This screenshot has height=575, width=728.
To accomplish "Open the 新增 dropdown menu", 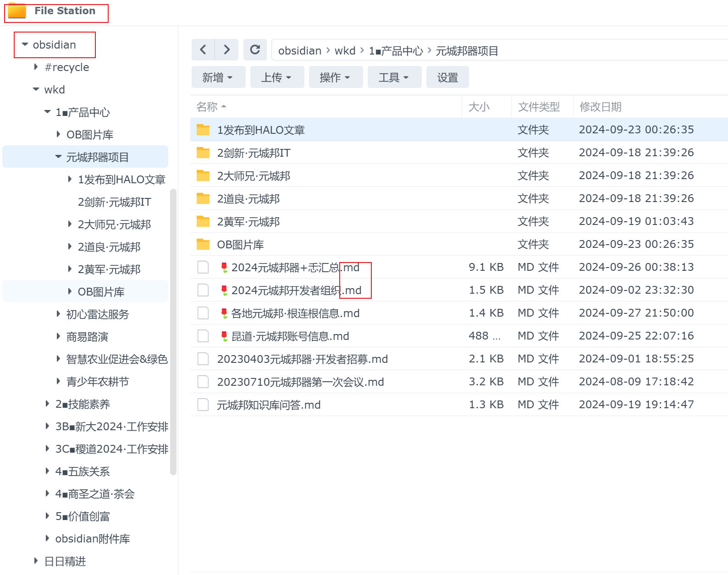I will click(x=218, y=77).
